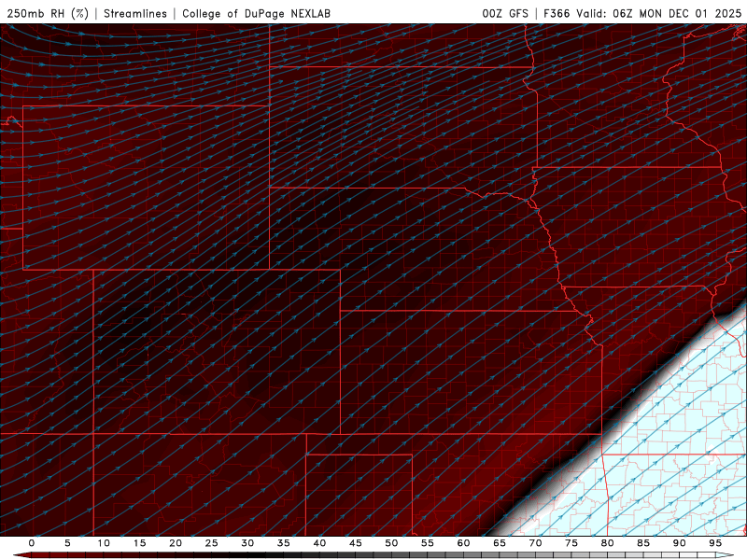Click the colorbar label "25"
This screenshot has height=560, width=747.
(212, 543)
